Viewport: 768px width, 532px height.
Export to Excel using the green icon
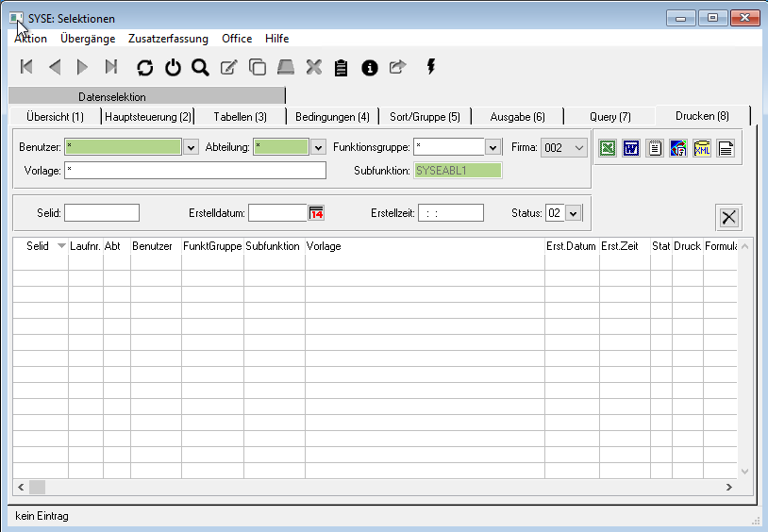click(609, 148)
